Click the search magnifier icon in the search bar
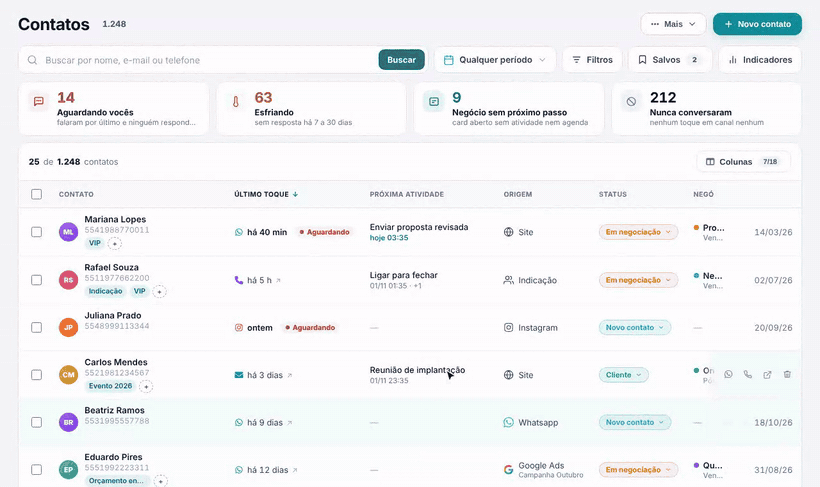Viewport: 820px width, 487px height. [x=32, y=60]
